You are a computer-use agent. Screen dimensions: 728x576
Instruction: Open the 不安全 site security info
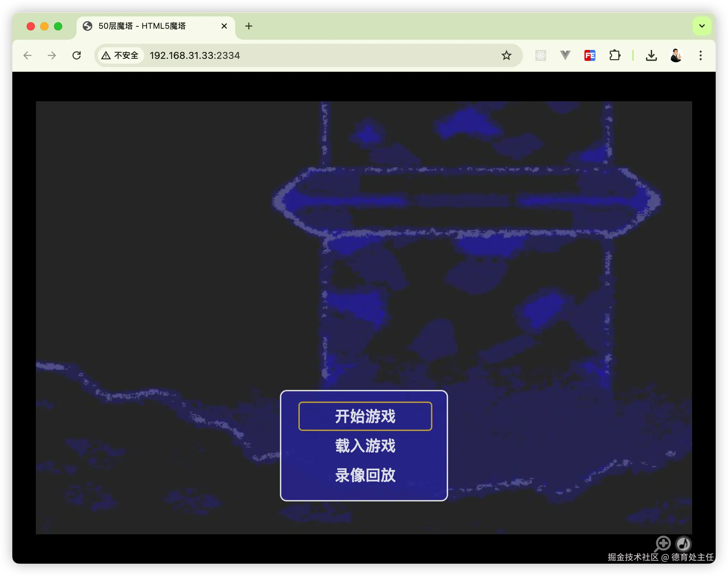(x=120, y=55)
